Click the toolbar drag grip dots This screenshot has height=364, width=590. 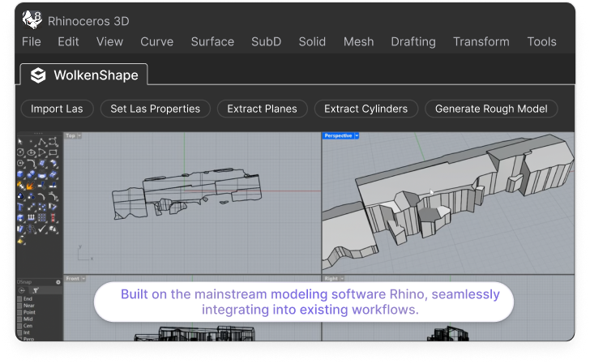coord(38,133)
